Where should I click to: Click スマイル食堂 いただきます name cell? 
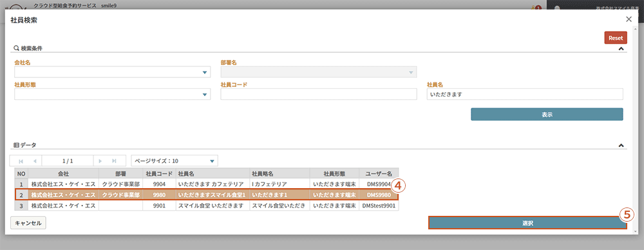click(x=213, y=206)
